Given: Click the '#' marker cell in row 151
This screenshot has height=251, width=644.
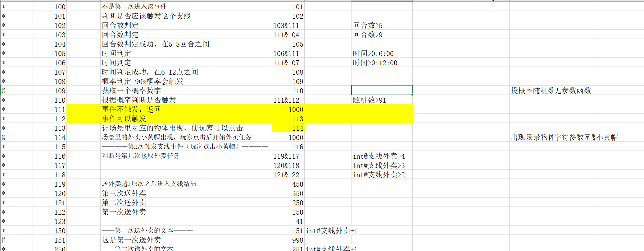Looking at the screenshot, I should (x=16, y=239).
